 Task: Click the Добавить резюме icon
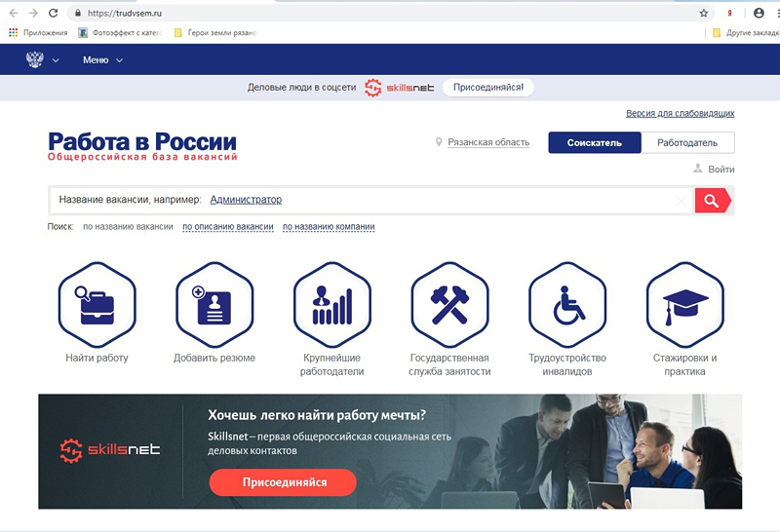pos(214,305)
